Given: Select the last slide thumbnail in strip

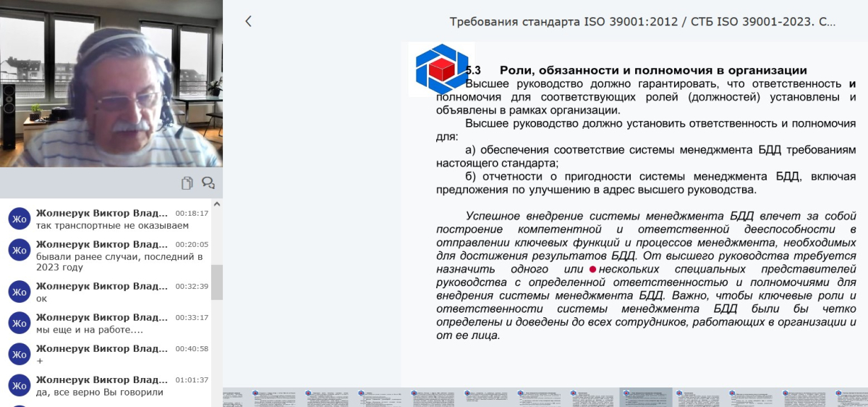Looking at the screenshot, I should 851,398.
